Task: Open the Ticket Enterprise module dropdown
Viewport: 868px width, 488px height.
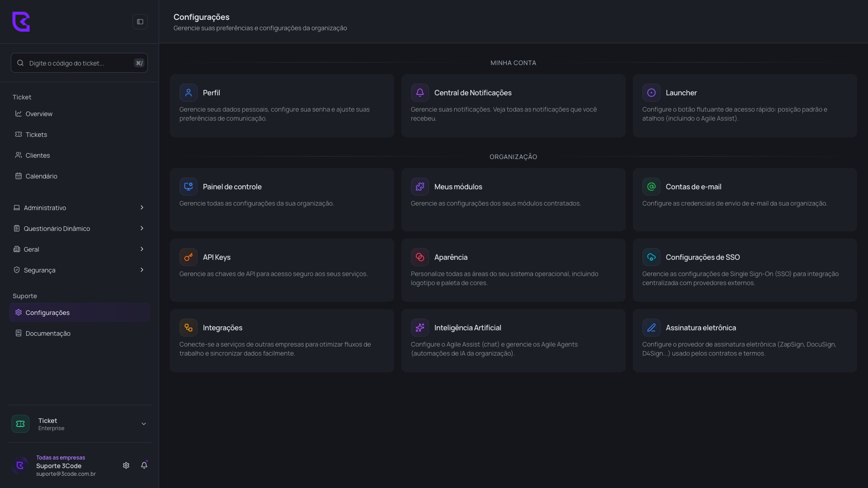Action: 79,424
